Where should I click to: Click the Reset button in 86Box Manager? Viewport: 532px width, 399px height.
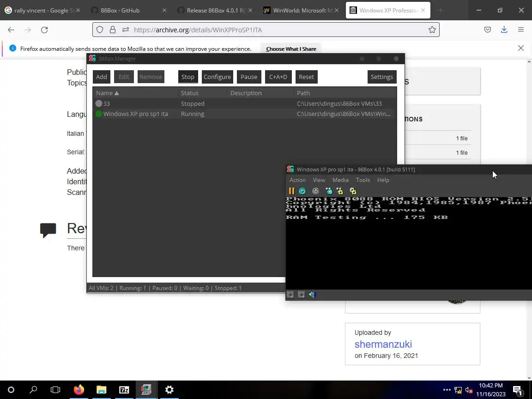306,77
